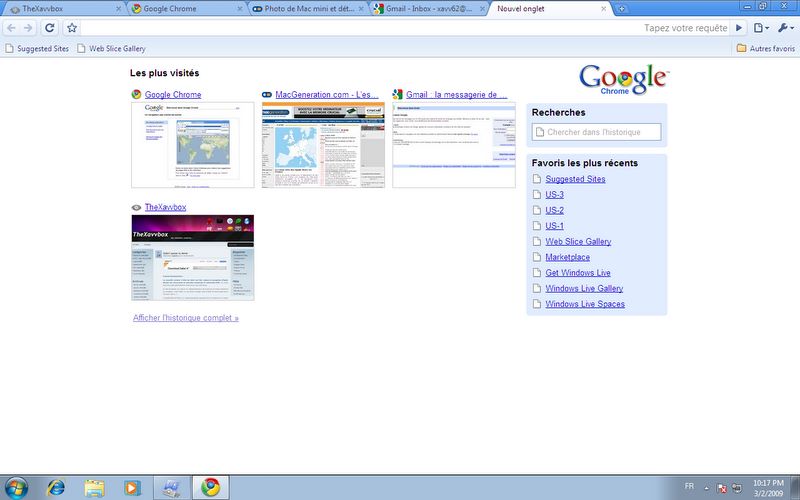Close the Google Chrome tab
800x500 pixels.
(240, 9)
